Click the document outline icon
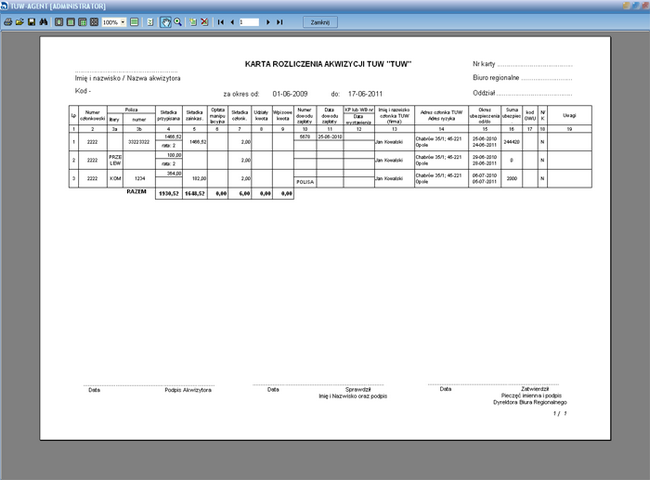650x480 pixels. tap(150, 22)
